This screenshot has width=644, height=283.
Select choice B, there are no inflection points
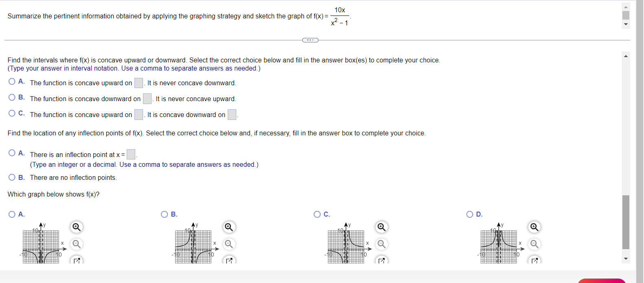pyautogui.click(x=12, y=176)
